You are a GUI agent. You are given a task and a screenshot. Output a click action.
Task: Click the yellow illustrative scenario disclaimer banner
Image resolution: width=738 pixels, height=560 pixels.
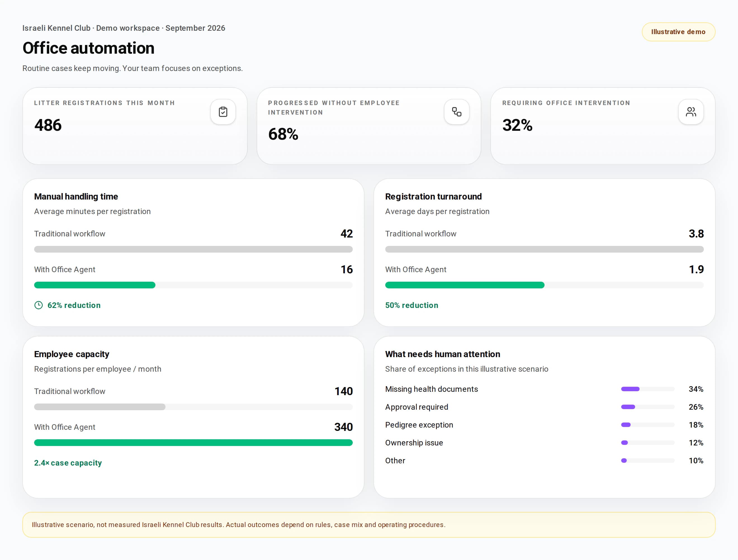click(x=369, y=525)
